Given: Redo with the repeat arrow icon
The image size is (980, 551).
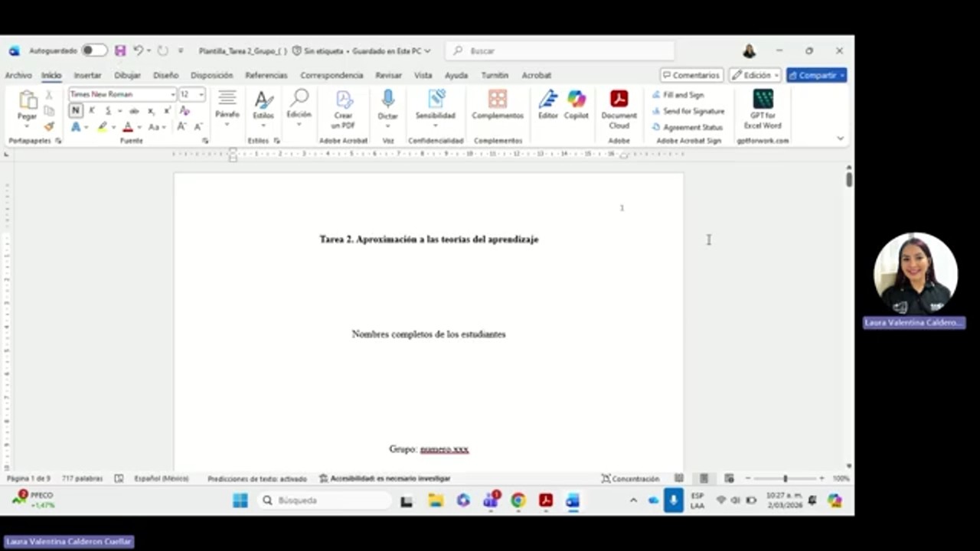Looking at the screenshot, I should 162,51.
